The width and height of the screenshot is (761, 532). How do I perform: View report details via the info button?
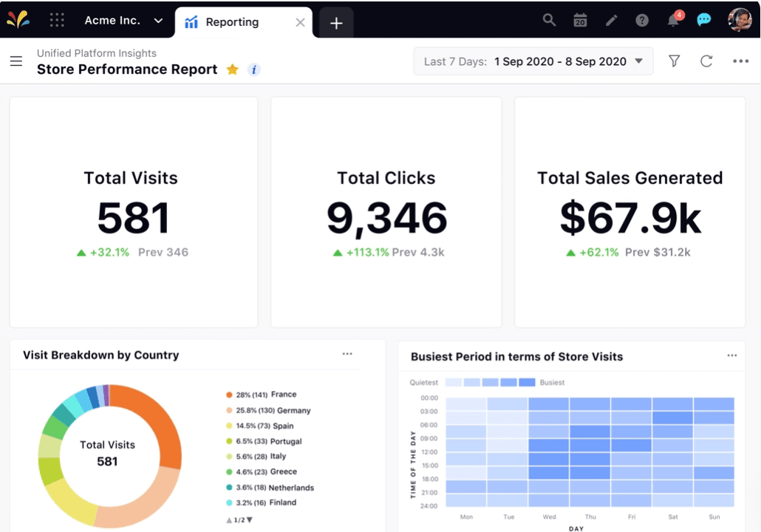(253, 69)
